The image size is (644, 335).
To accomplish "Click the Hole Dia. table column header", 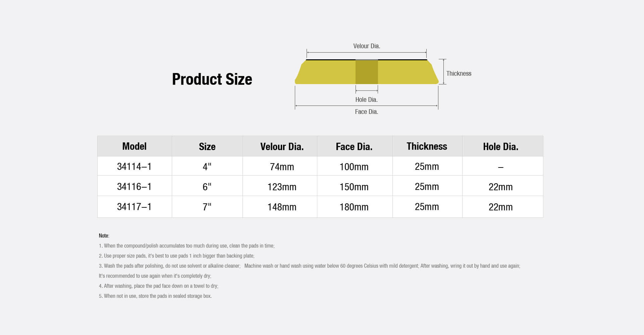I will click(500, 147).
